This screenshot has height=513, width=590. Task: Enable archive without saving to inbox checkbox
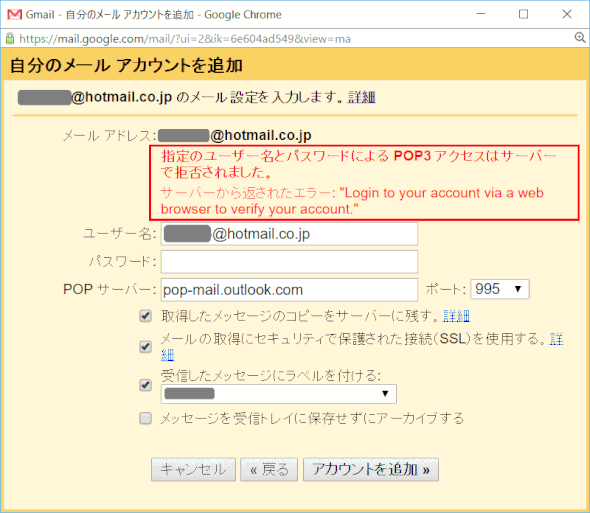(x=146, y=418)
